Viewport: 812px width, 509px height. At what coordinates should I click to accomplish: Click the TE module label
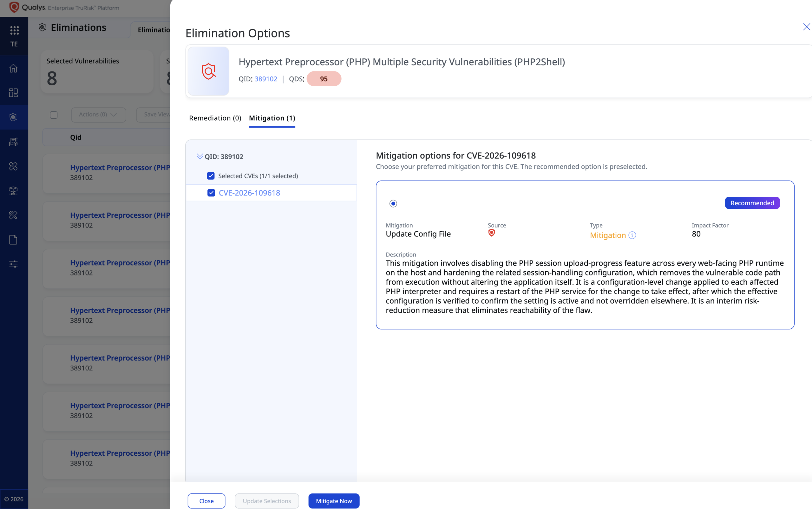click(x=14, y=44)
